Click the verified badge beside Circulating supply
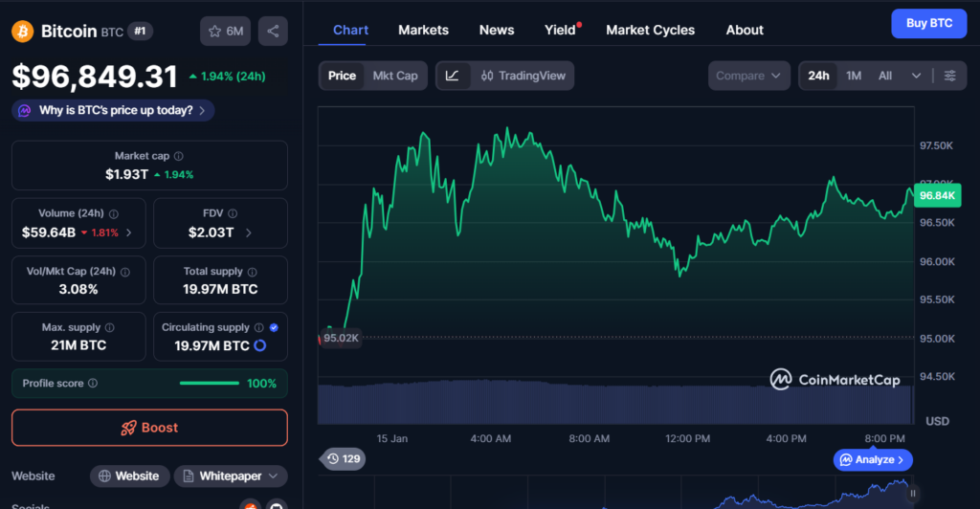The height and width of the screenshot is (509, 980). tap(274, 327)
